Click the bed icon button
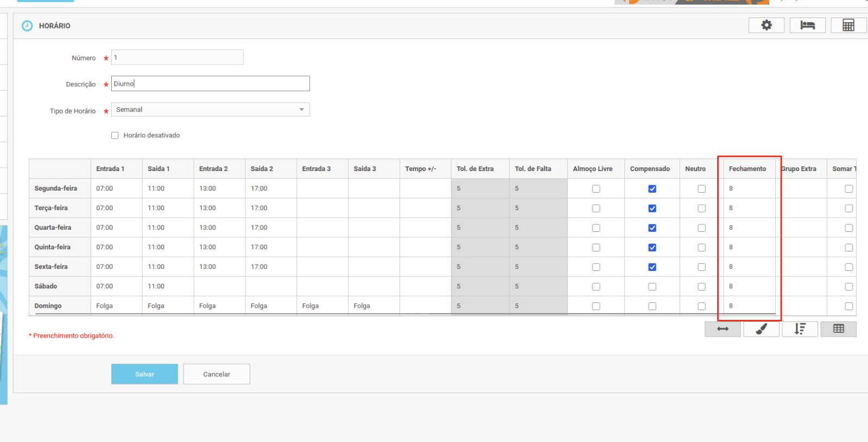Screen dimensions: 868x442 807,26
